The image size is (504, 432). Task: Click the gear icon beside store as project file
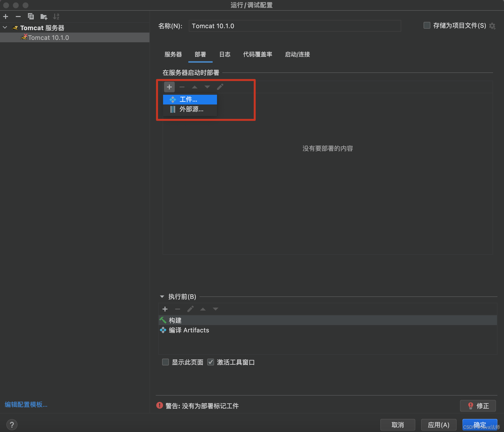click(x=492, y=26)
